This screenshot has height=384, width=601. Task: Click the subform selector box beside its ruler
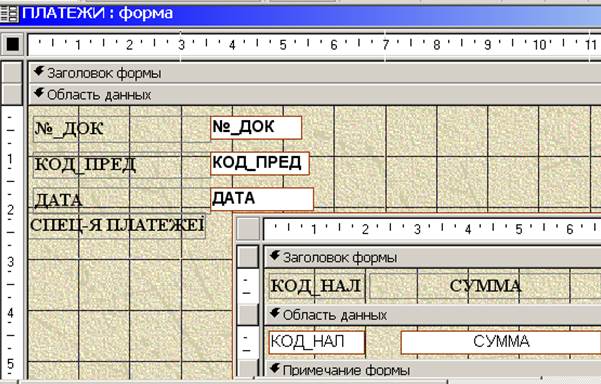(x=248, y=229)
